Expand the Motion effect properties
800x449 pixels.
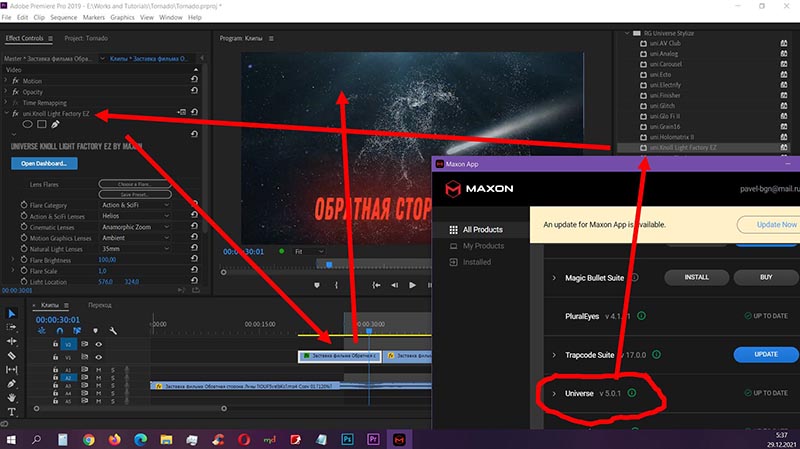6,81
